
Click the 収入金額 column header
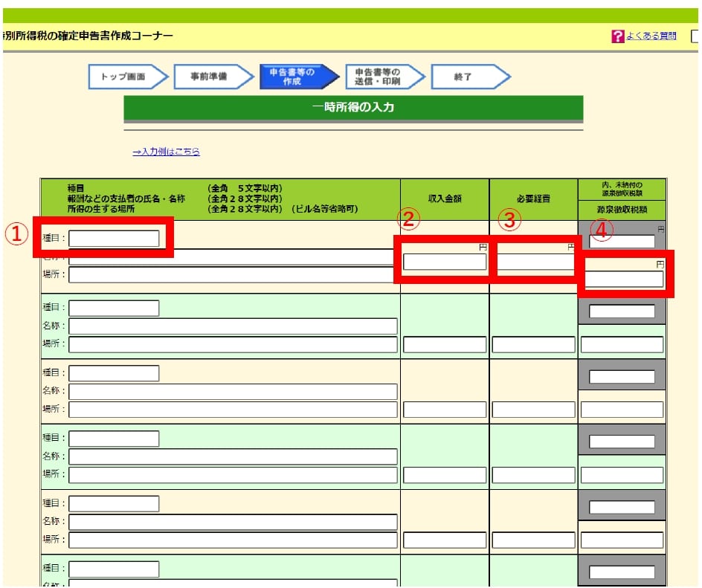click(x=445, y=198)
